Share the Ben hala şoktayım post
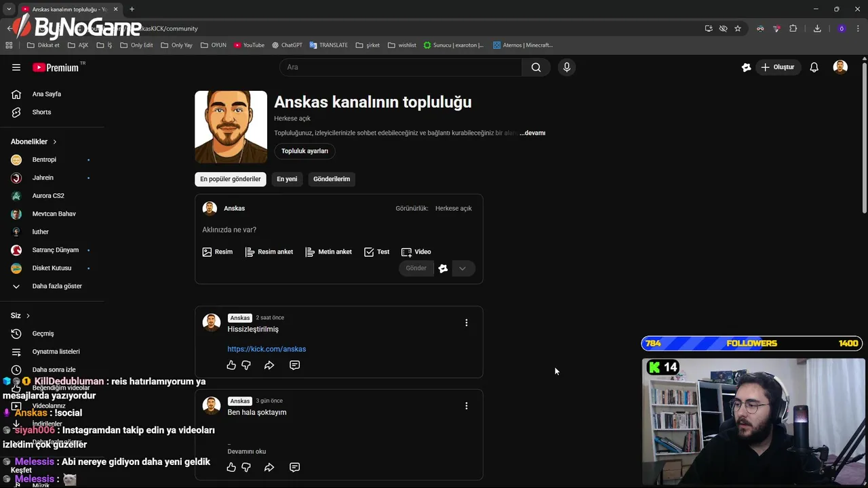Screen dimensions: 868x488 point(269,467)
